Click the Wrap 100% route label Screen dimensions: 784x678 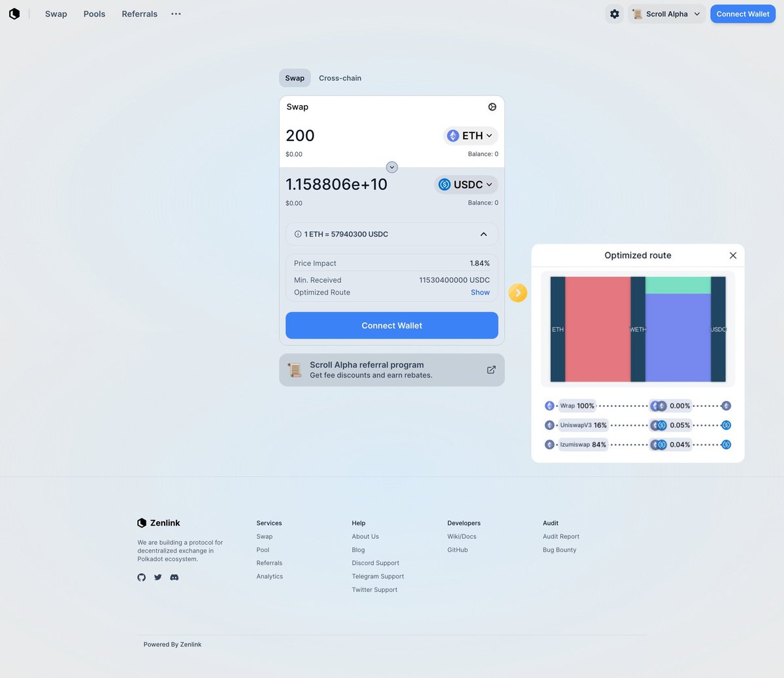coord(577,406)
